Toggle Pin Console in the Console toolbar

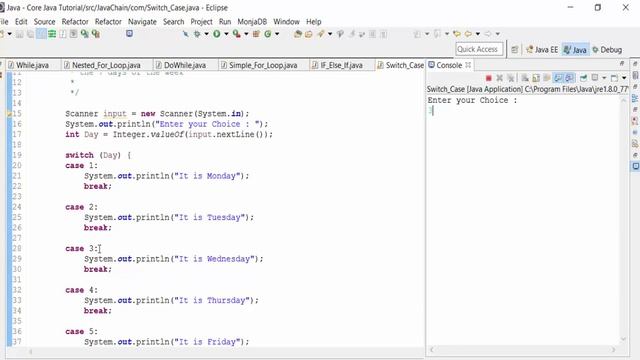[583, 78]
